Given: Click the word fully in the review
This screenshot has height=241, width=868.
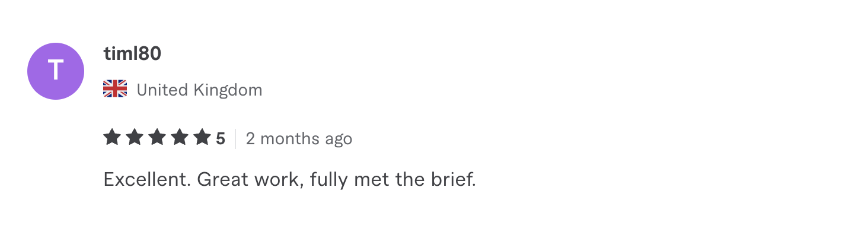Looking at the screenshot, I should point(330,180).
